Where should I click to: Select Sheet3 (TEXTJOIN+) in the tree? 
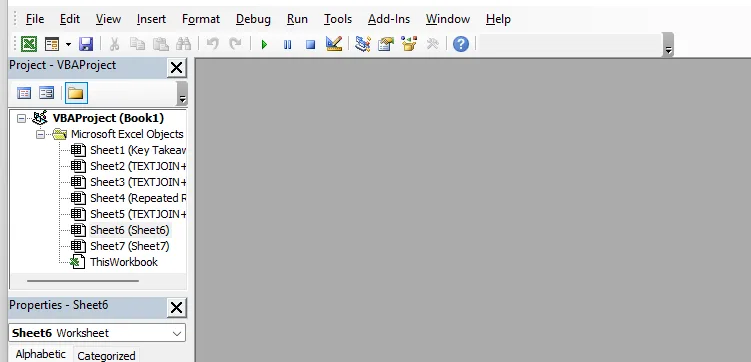click(138, 182)
